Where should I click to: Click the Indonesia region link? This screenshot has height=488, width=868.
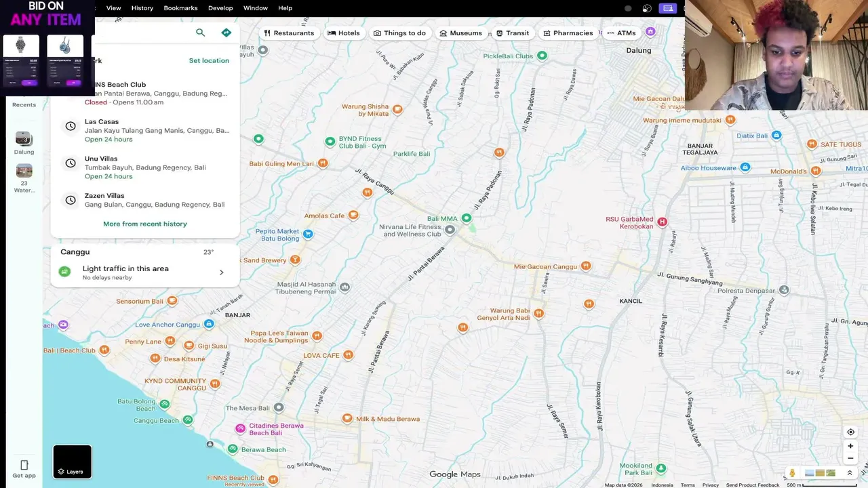click(663, 485)
